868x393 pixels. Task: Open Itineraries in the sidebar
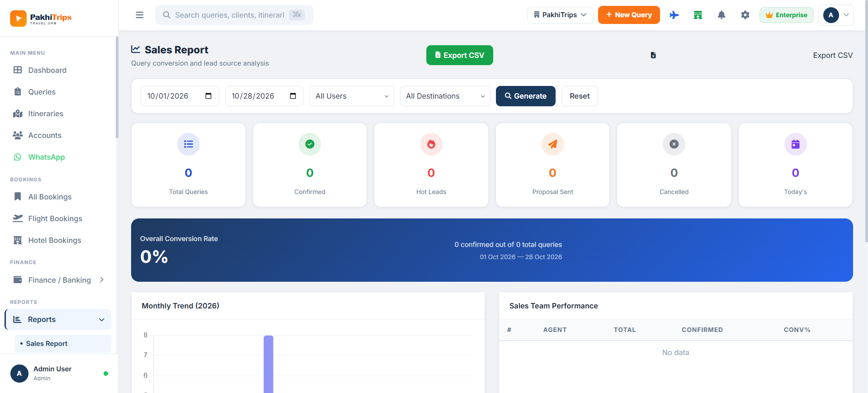click(59, 114)
